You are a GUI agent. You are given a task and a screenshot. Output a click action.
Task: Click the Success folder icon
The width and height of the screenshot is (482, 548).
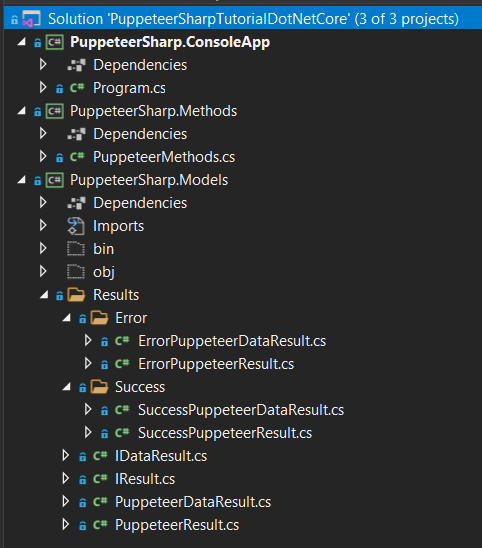99,387
